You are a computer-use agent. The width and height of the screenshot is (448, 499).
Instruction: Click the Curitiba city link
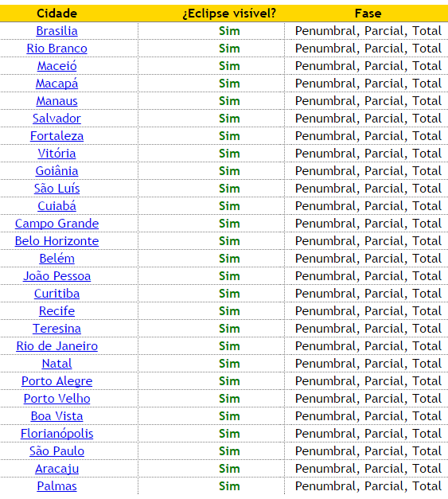click(x=56, y=294)
